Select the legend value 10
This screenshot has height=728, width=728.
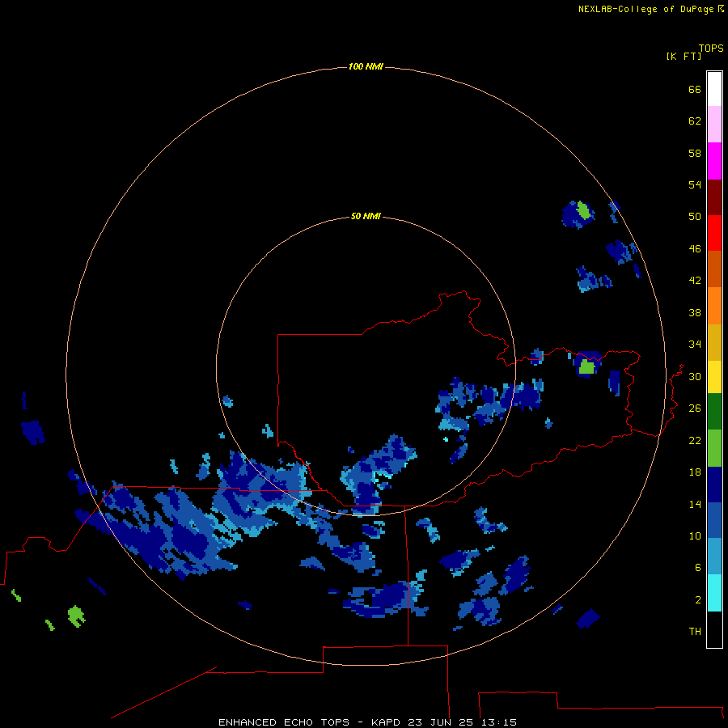point(695,535)
